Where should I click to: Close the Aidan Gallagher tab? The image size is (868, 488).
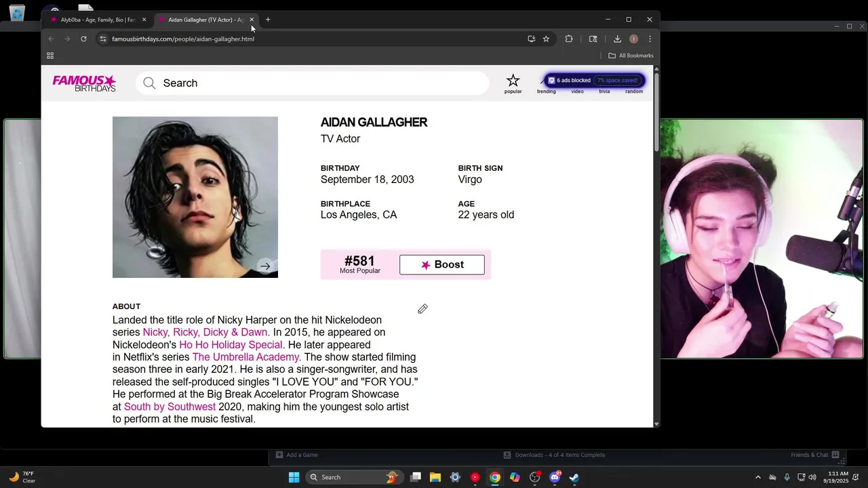252,20
